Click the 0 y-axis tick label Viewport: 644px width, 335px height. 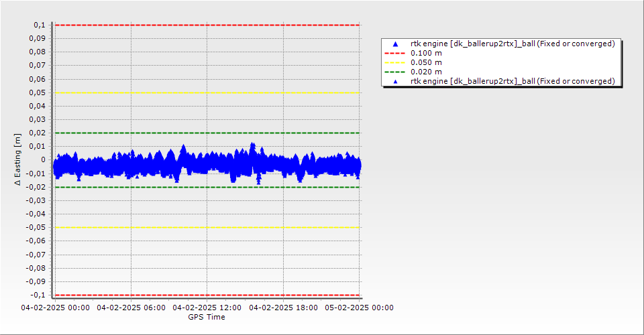pos(44,160)
